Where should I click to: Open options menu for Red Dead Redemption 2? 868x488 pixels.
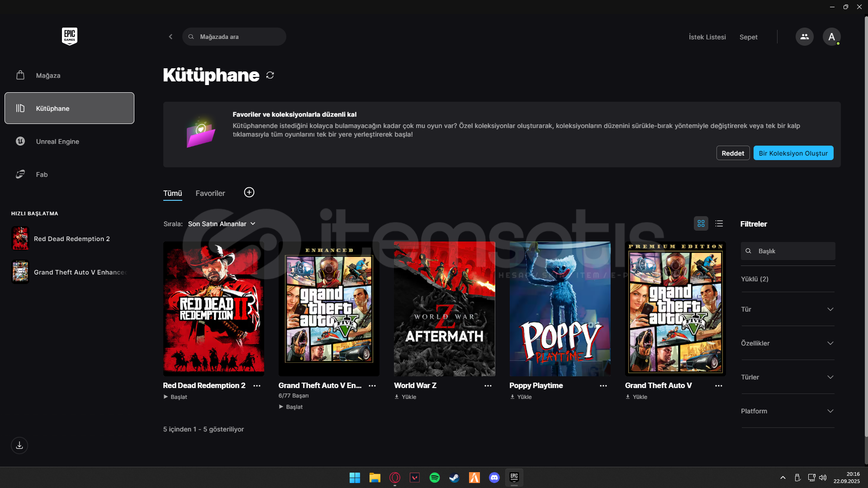(257, 386)
